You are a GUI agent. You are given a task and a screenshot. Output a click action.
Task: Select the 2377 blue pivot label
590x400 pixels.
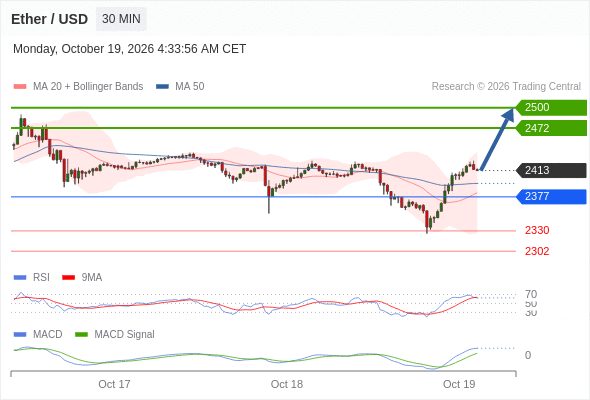(551, 196)
